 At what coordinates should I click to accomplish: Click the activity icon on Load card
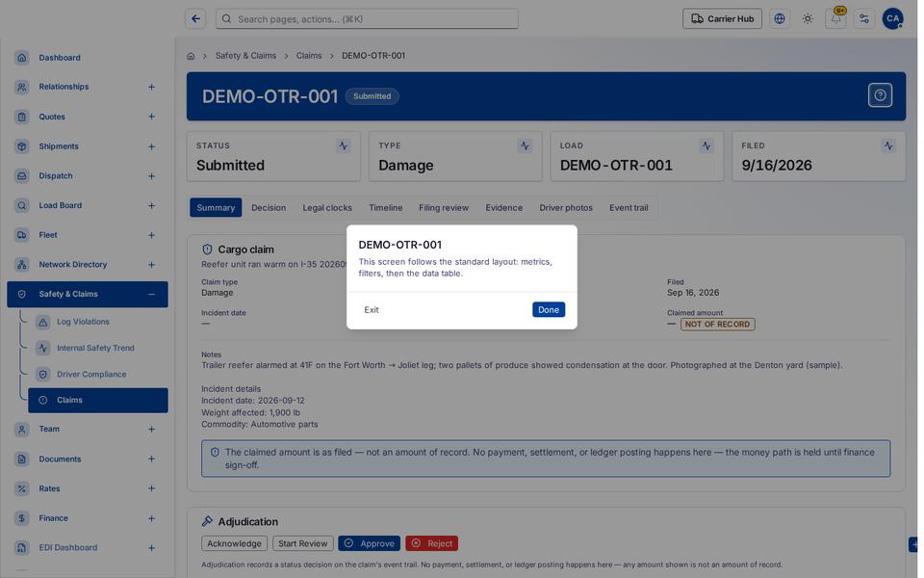point(706,145)
